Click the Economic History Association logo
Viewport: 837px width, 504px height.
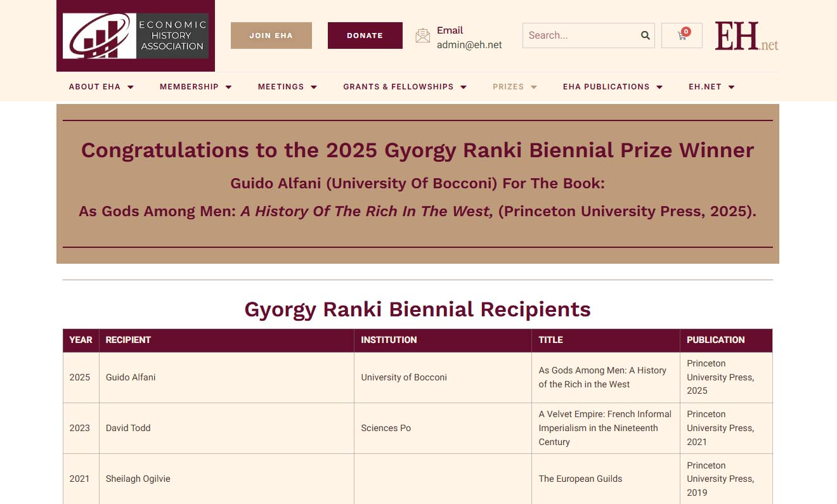136,36
